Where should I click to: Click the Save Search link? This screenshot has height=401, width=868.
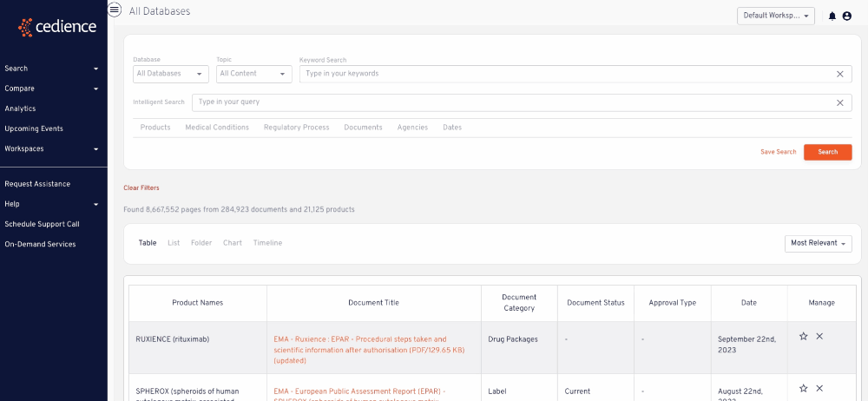(779, 152)
